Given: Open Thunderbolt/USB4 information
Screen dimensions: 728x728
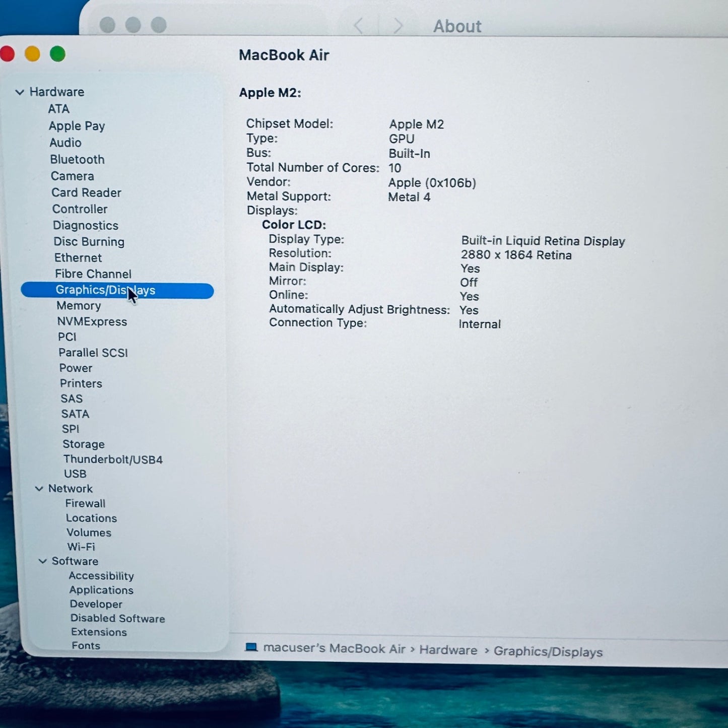Looking at the screenshot, I should [x=113, y=459].
